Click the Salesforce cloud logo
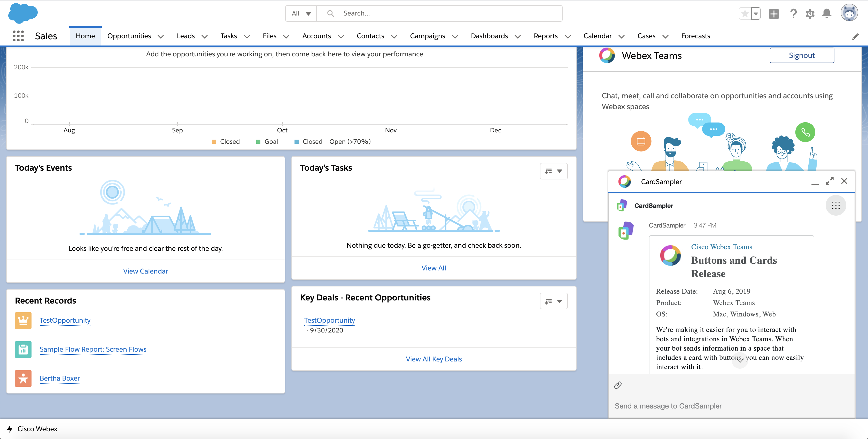This screenshot has height=439, width=868. click(22, 13)
